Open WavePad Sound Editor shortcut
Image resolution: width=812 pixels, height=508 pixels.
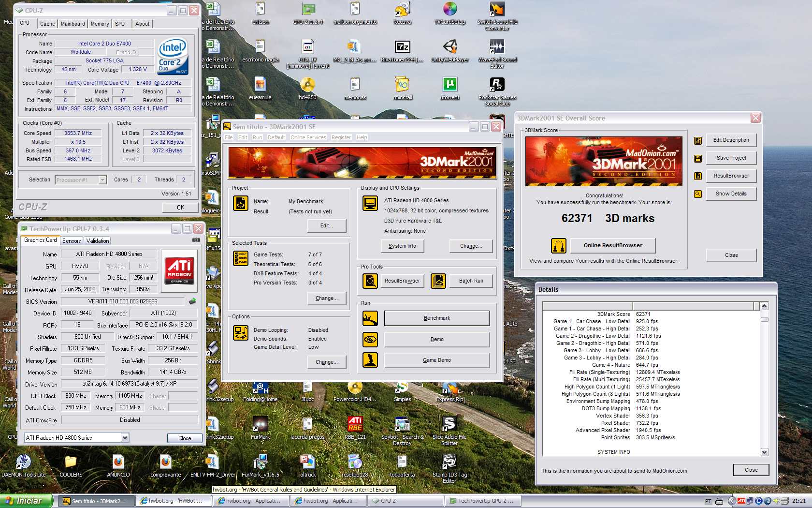click(x=497, y=53)
